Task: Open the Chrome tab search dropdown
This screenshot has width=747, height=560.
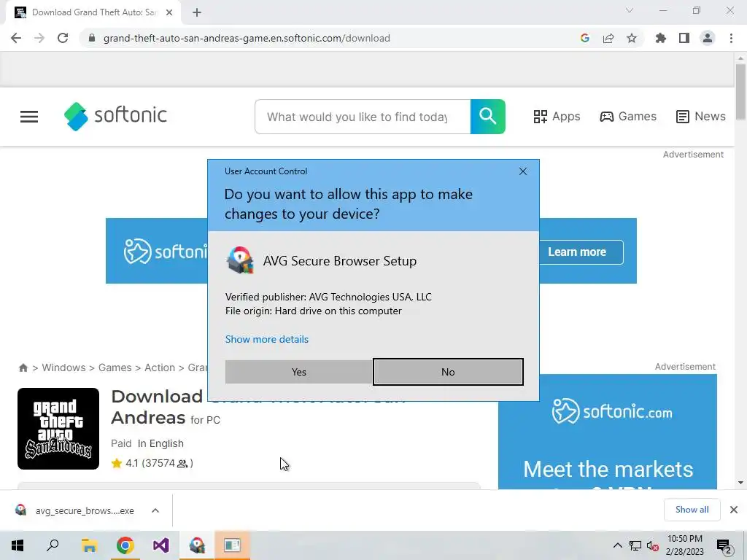Action: pyautogui.click(x=630, y=10)
